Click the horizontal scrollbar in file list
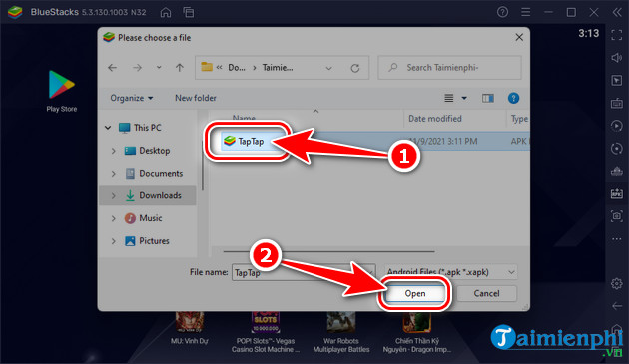The width and height of the screenshot is (629, 364). 328,251
